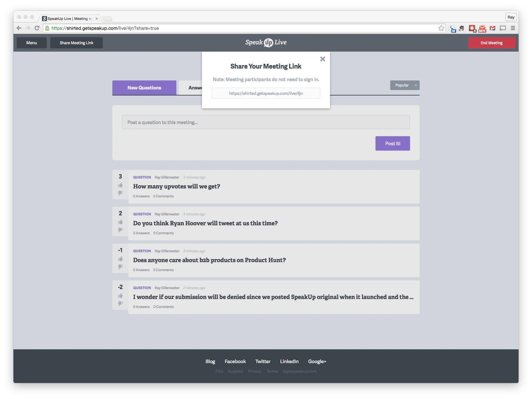Click the End Meeting button
This screenshot has width=532, height=399.
(x=492, y=43)
